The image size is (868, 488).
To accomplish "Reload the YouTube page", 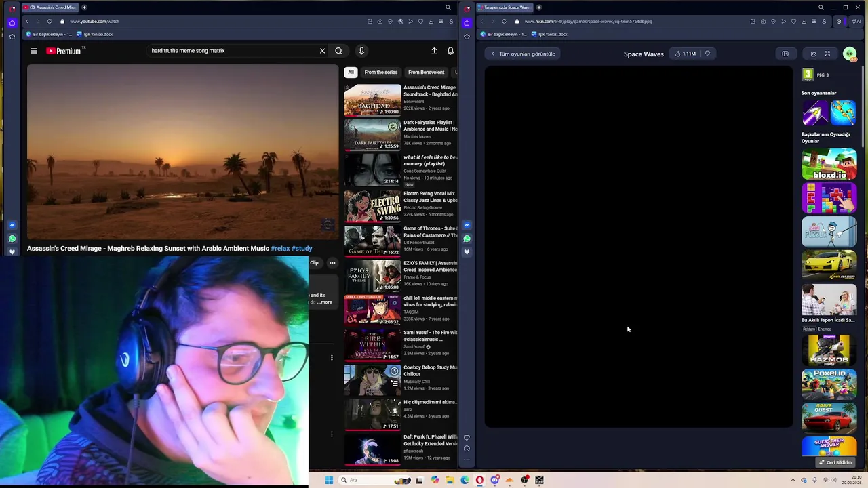I will click(x=50, y=22).
